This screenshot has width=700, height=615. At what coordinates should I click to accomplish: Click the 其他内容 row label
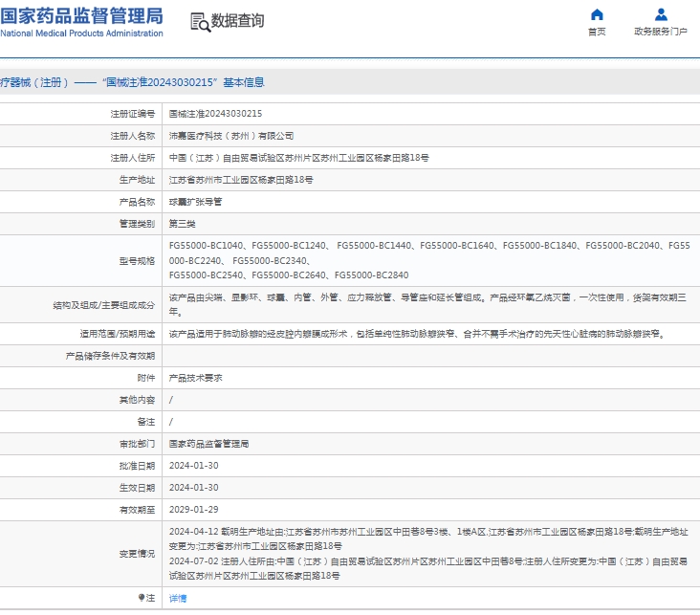pos(137,400)
